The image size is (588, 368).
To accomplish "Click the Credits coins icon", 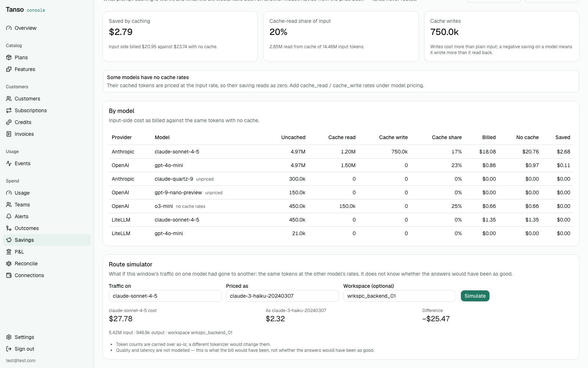I will tap(9, 122).
